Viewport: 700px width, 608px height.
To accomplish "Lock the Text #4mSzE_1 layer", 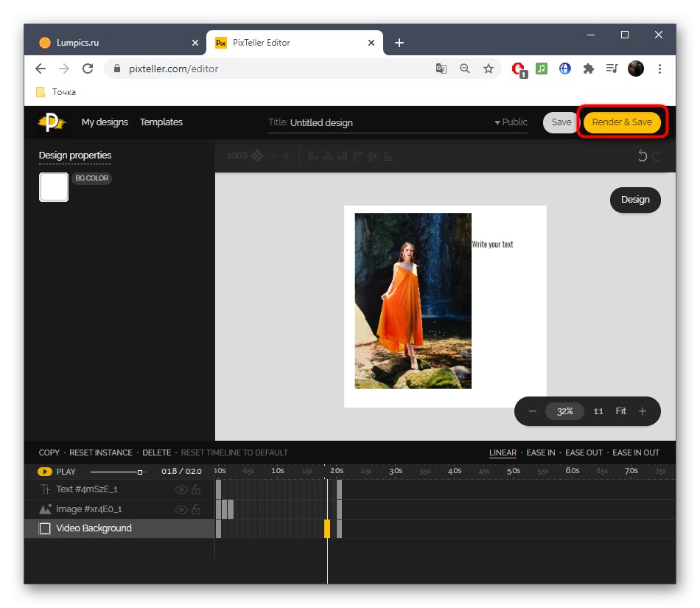I will 195,489.
